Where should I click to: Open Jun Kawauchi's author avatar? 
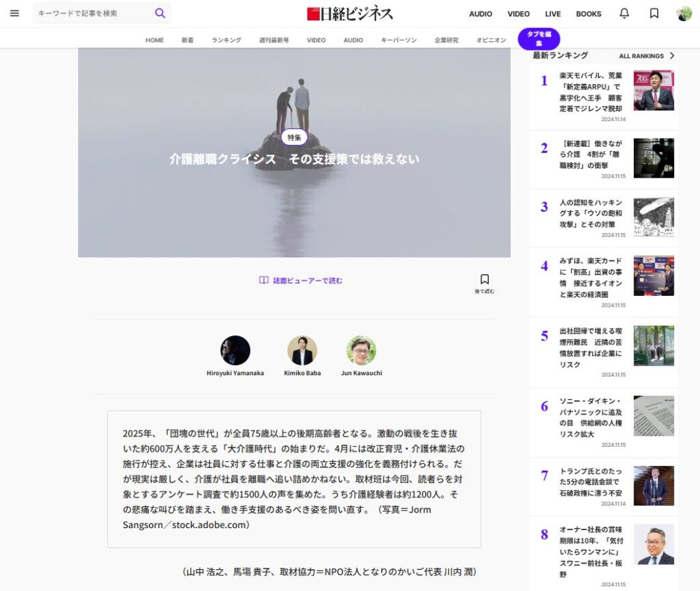point(361,351)
